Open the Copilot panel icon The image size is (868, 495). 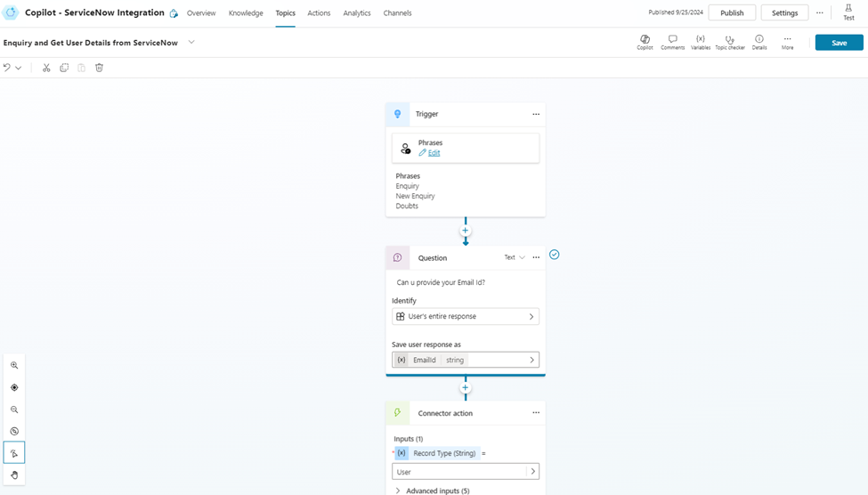pyautogui.click(x=645, y=42)
